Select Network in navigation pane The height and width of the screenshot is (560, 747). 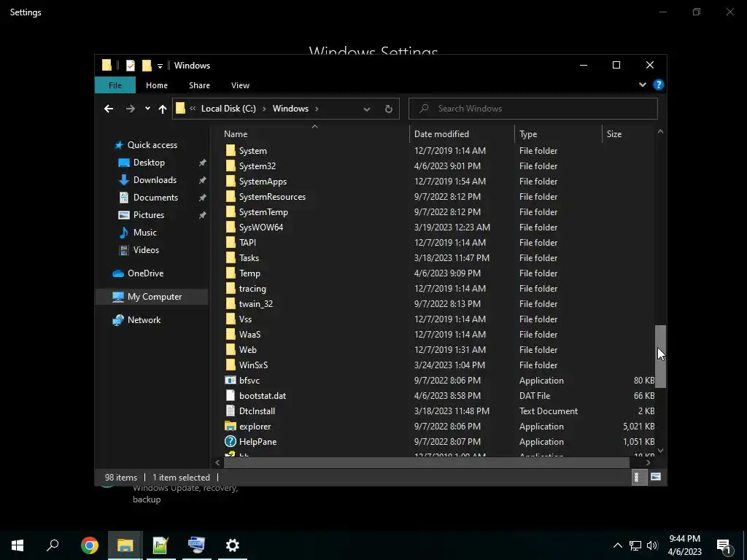[x=144, y=320]
